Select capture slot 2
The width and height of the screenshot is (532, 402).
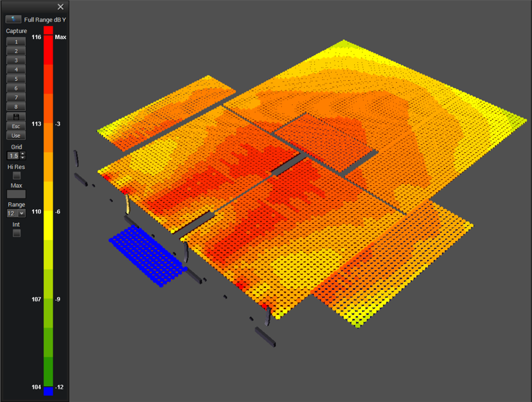[x=16, y=51]
